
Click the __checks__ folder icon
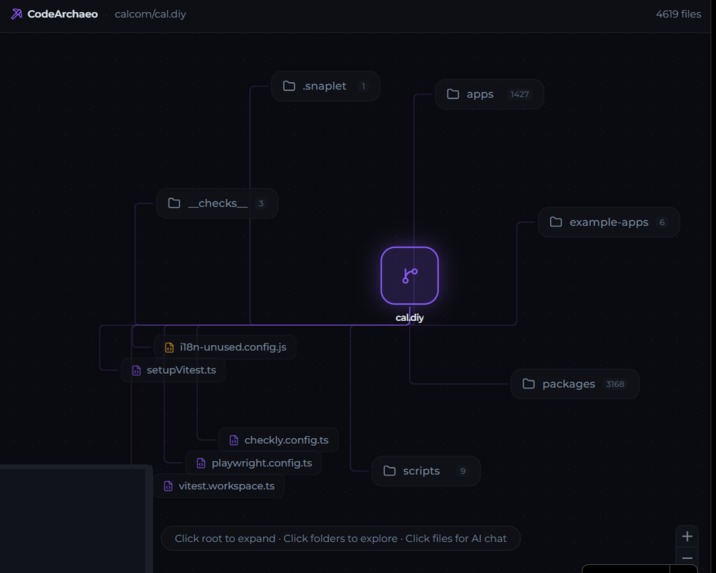(174, 203)
